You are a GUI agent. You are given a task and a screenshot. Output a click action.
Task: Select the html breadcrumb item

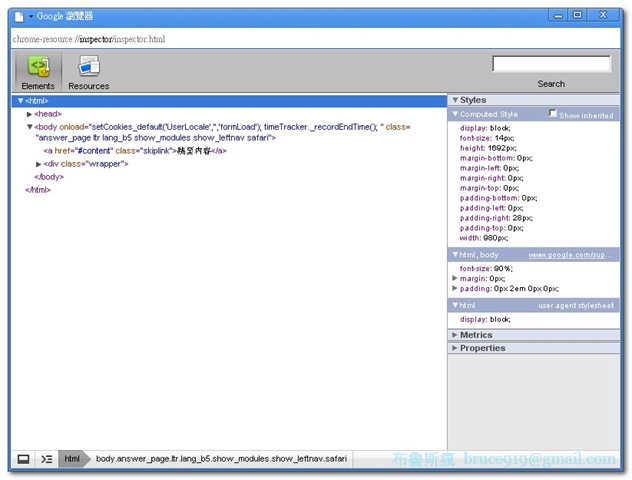[x=72, y=459]
